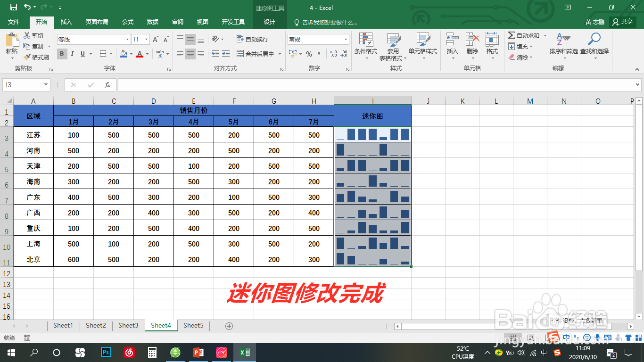Click the formula bar input field
Viewport: 644px width, 362px height.
pyautogui.click(x=376, y=85)
